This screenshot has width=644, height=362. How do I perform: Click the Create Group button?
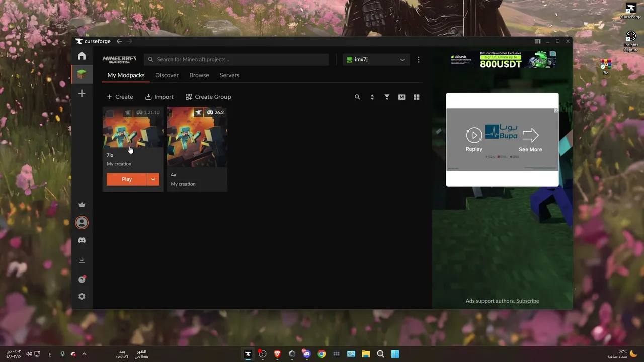pos(208,97)
